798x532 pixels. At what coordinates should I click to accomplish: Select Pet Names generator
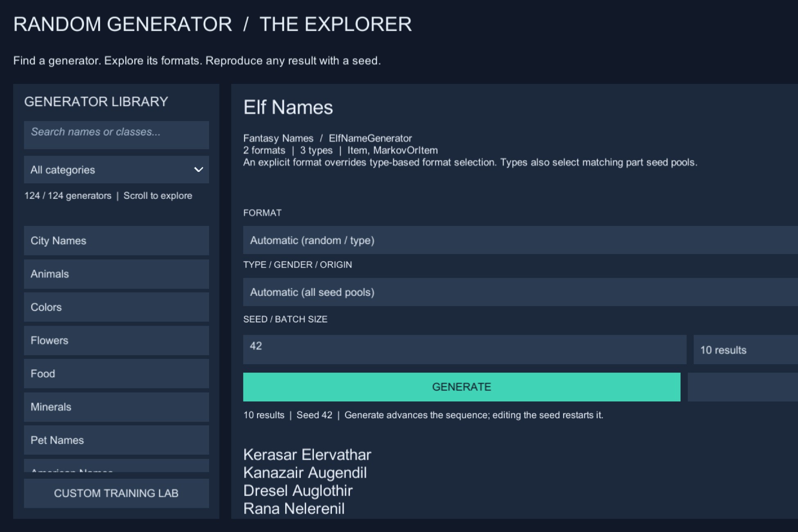tap(116, 440)
